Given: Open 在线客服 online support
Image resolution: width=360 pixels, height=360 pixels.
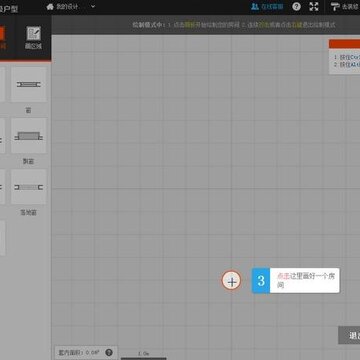Looking at the screenshot, I should 267,7.
